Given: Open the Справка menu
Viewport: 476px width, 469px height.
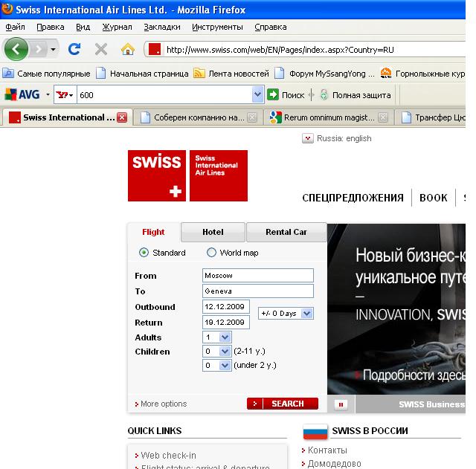Looking at the screenshot, I should tap(271, 27).
